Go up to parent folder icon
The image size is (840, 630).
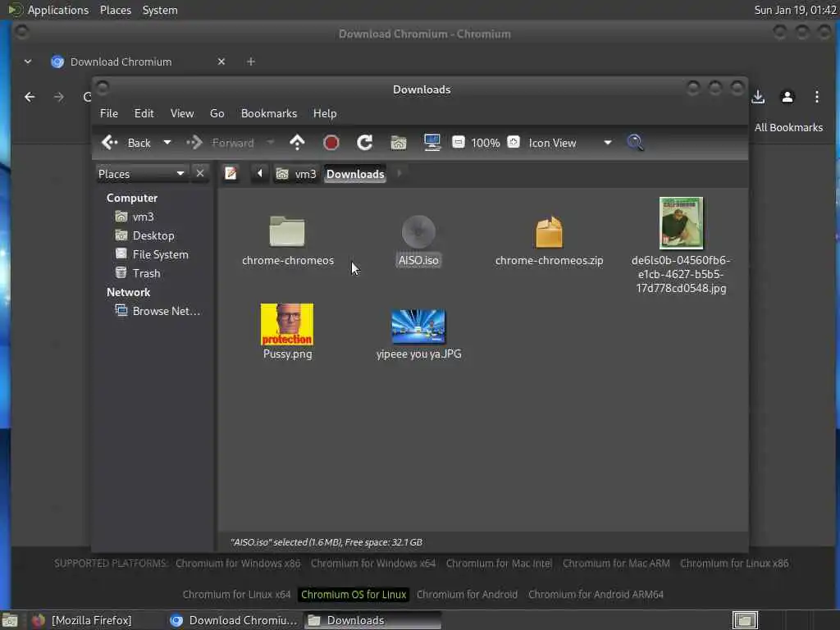pyautogui.click(x=297, y=143)
